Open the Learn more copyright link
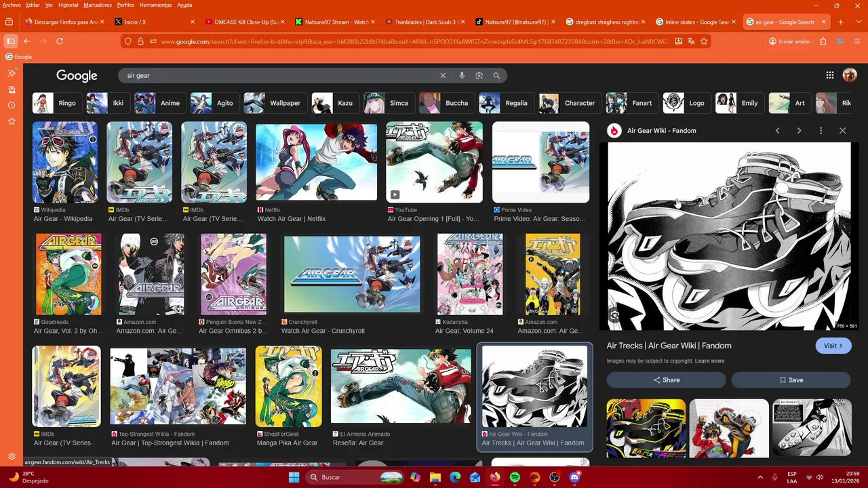 [709, 361]
